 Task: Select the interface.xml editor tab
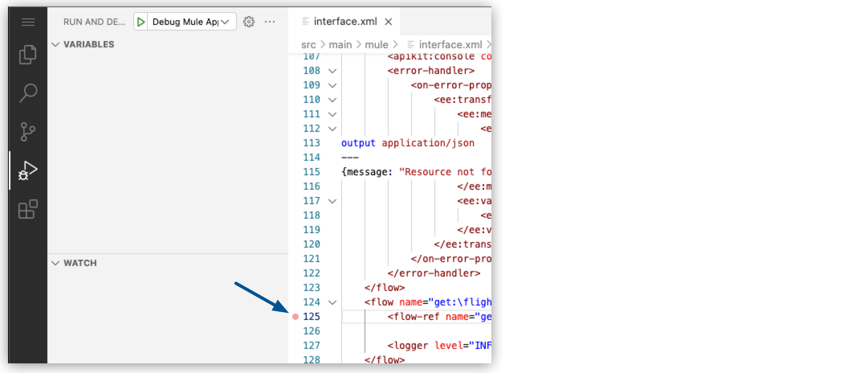[345, 22]
